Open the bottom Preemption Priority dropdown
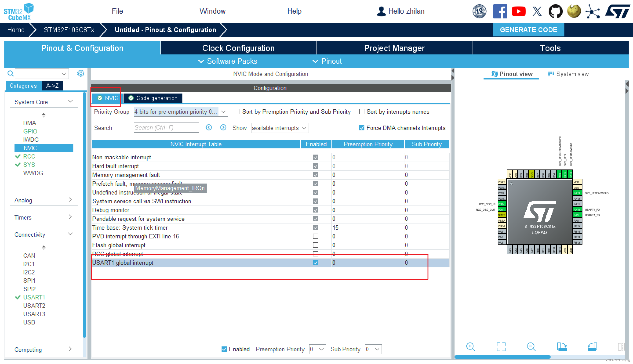 pos(317,349)
